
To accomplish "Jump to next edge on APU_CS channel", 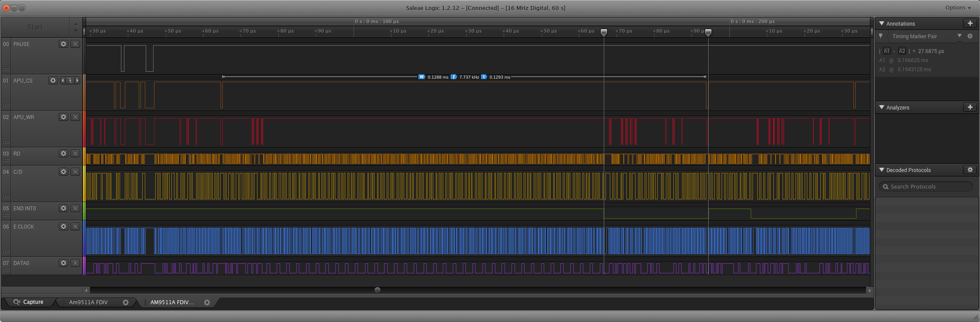I will tap(77, 80).
